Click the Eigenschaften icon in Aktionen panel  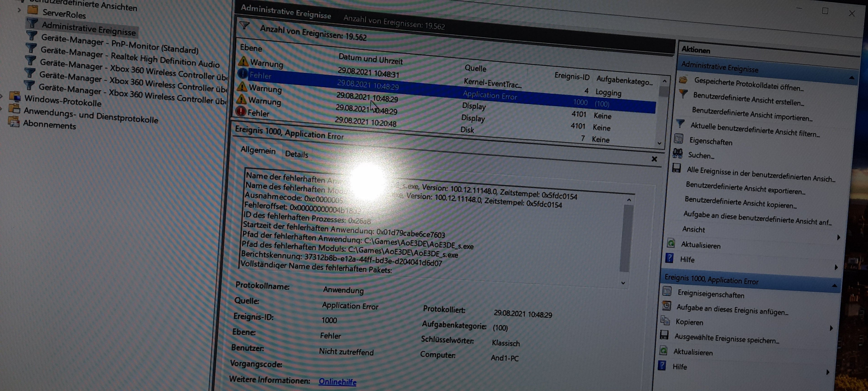pyautogui.click(x=678, y=139)
